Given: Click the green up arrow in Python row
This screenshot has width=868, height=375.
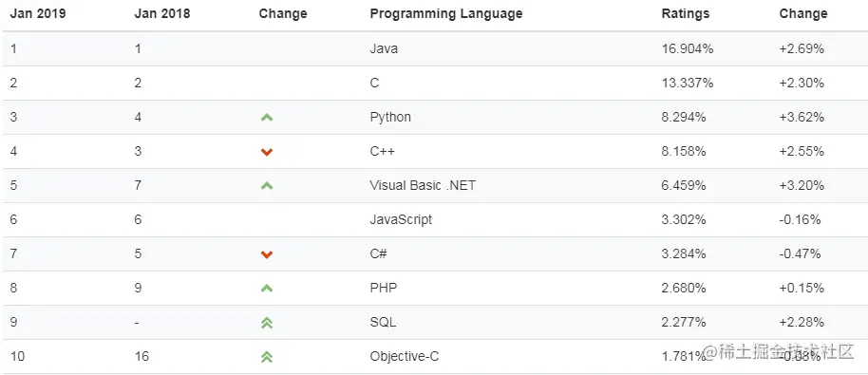Looking at the screenshot, I should pos(267,118).
